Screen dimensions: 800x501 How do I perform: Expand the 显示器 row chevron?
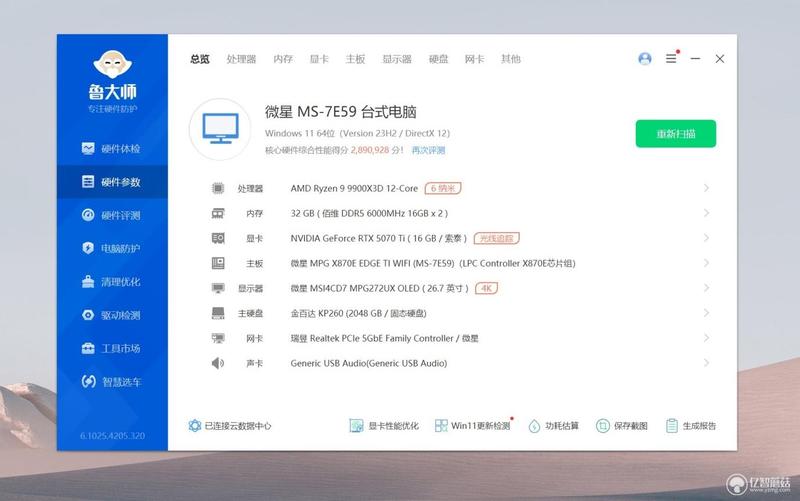pos(706,288)
